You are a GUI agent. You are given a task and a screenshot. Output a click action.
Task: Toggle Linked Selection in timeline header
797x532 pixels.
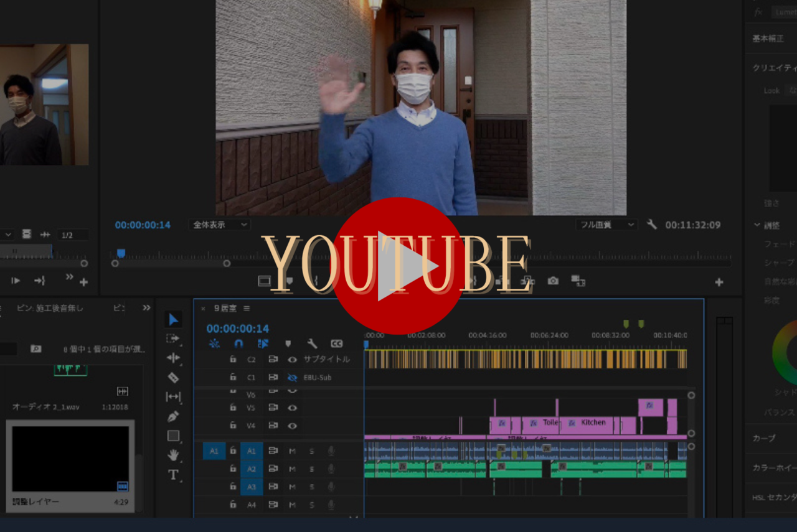point(263,343)
